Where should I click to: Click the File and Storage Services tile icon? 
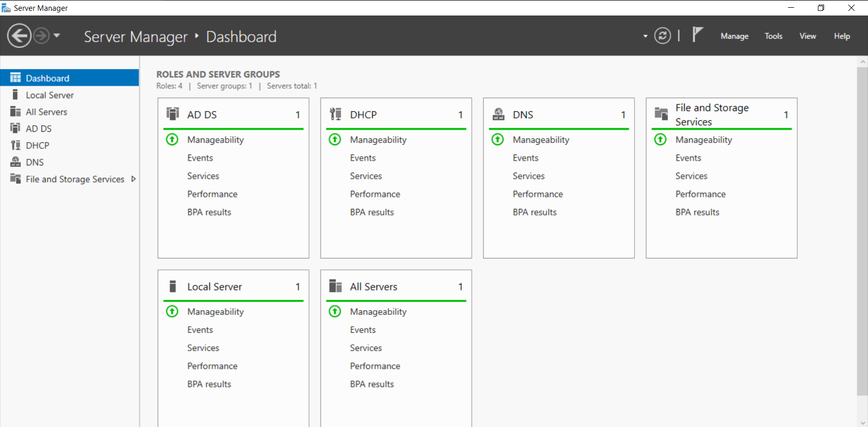coord(661,114)
